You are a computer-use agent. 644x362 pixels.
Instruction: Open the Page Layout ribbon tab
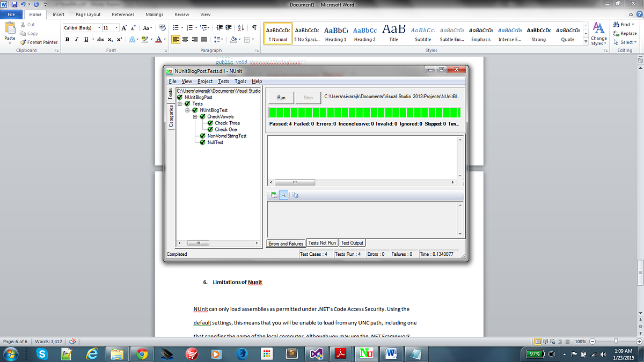coord(88,14)
